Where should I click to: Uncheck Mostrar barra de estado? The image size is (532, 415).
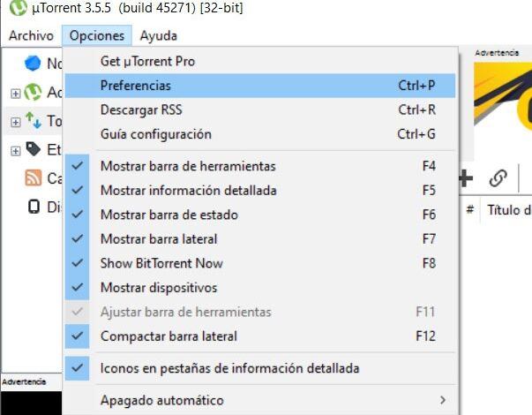click(169, 215)
